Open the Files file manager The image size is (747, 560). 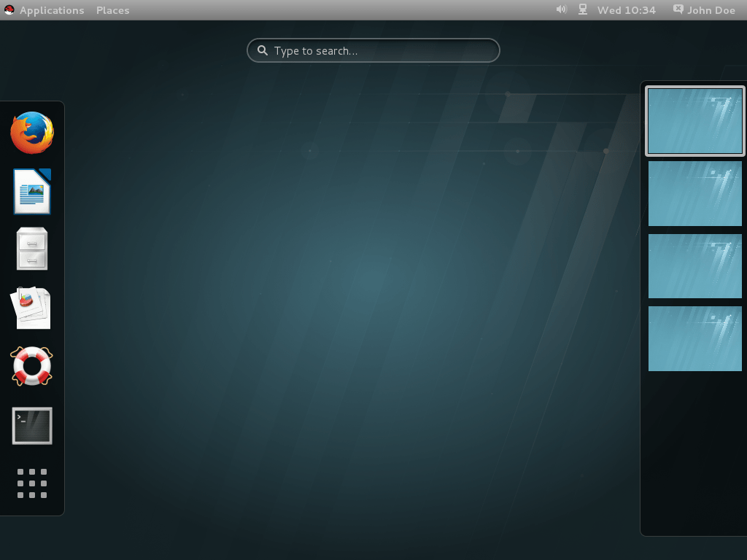[x=31, y=250]
